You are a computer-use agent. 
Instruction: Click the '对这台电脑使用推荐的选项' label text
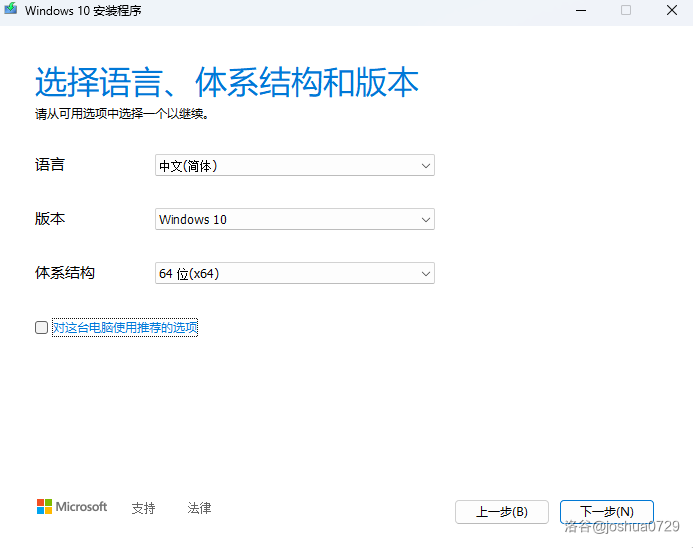pyautogui.click(x=125, y=327)
